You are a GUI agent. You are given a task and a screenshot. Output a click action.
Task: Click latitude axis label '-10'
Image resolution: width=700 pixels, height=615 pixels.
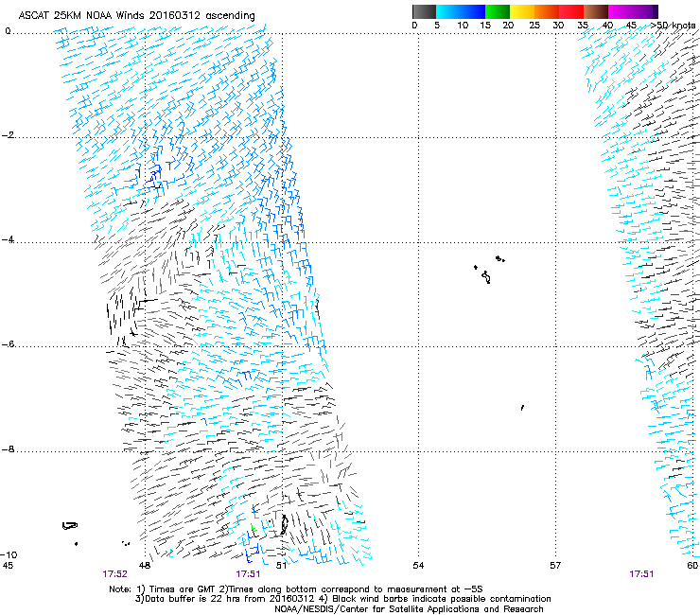9,554
